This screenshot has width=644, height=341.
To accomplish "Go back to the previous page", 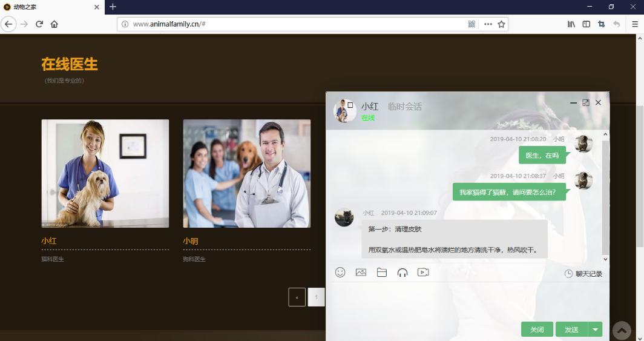I will pos(8,24).
